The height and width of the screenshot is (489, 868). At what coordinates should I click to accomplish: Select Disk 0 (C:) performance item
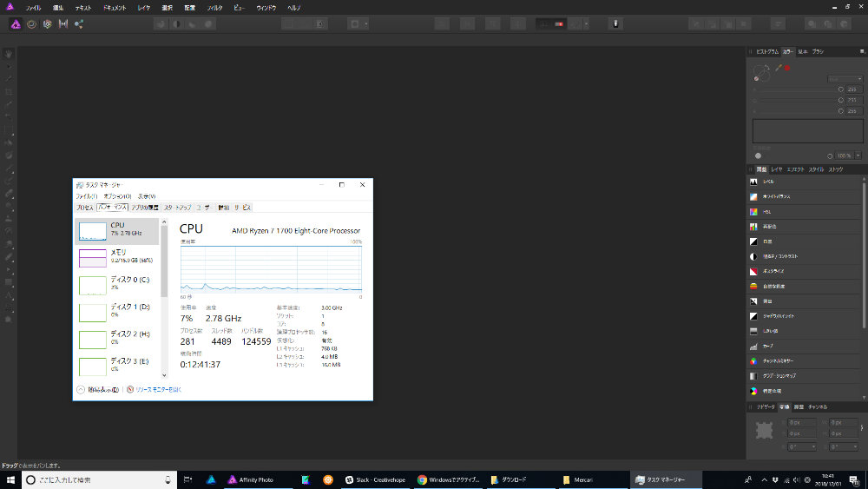(x=117, y=285)
